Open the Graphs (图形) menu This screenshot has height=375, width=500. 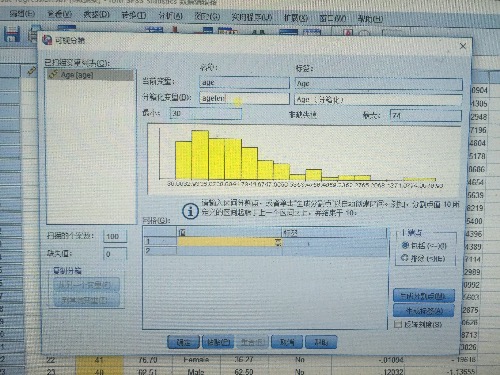point(207,16)
